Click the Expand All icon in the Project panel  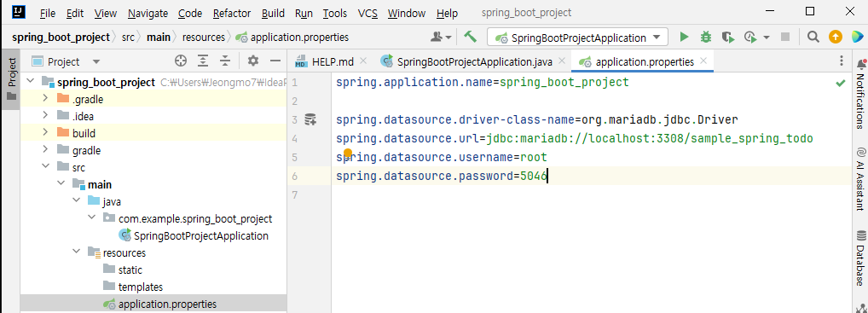click(203, 61)
